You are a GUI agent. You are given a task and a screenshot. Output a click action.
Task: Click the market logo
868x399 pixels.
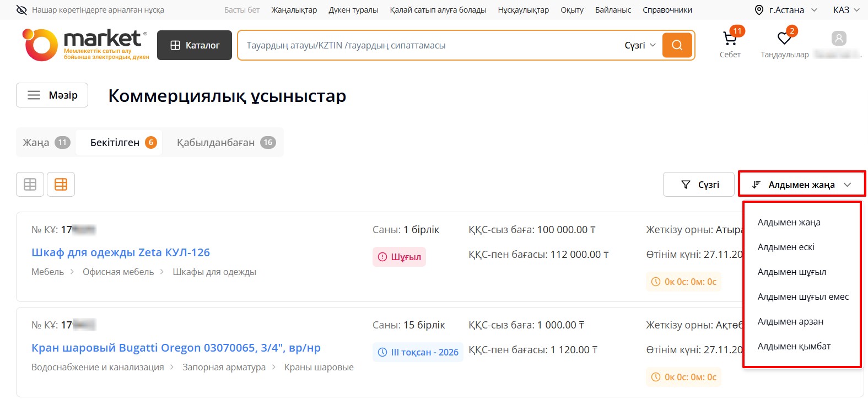(85, 45)
